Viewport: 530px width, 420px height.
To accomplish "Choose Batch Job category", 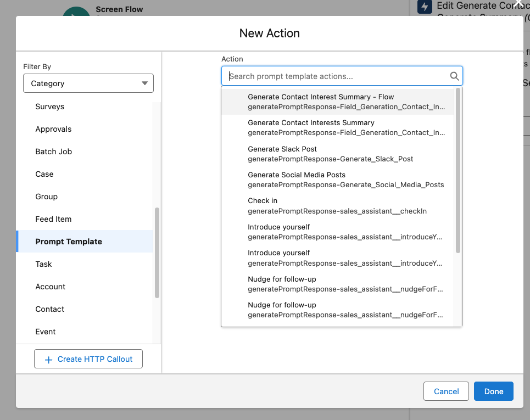I will (x=85, y=152).
